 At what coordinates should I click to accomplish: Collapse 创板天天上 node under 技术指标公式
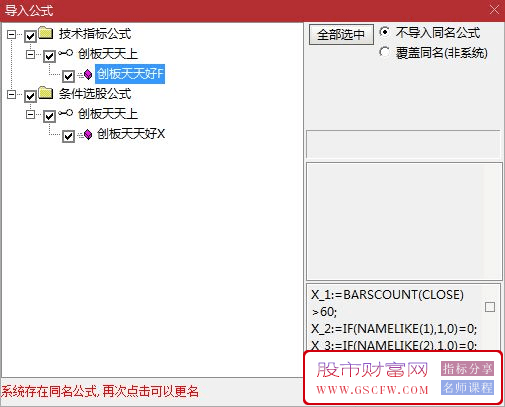tap(31, 54)
